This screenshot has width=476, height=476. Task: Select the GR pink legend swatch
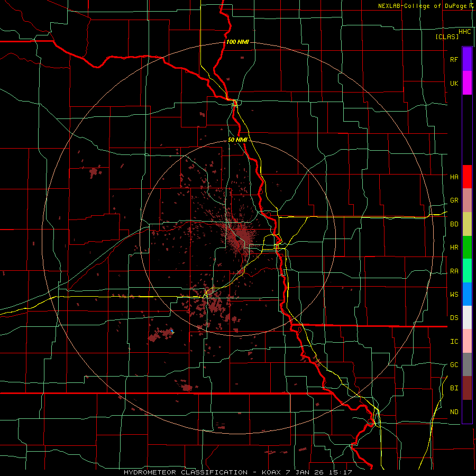click(x=467, y=200)
